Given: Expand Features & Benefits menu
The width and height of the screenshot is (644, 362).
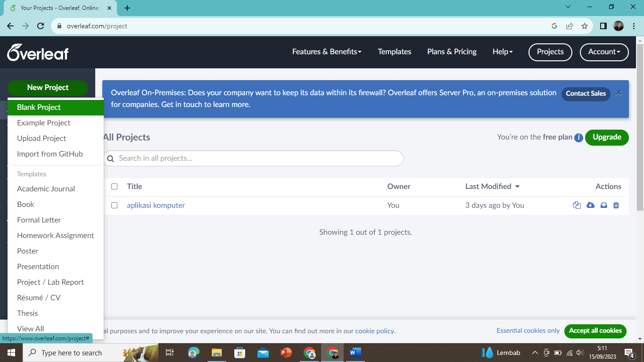Looking at the screenshot, I should point(327,52).
